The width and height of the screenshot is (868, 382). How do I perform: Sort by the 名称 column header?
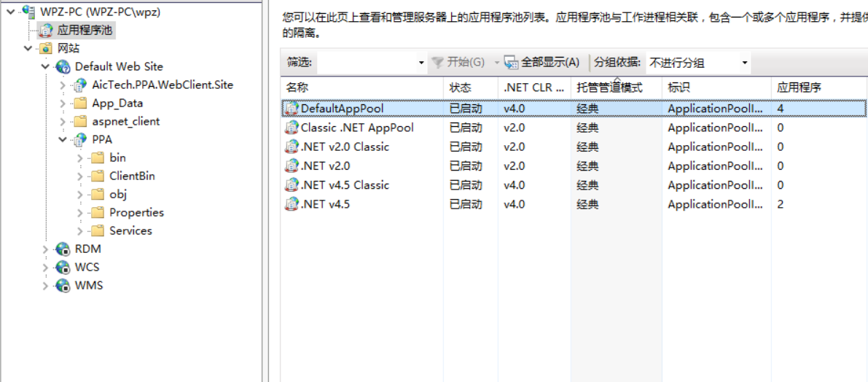297,87
